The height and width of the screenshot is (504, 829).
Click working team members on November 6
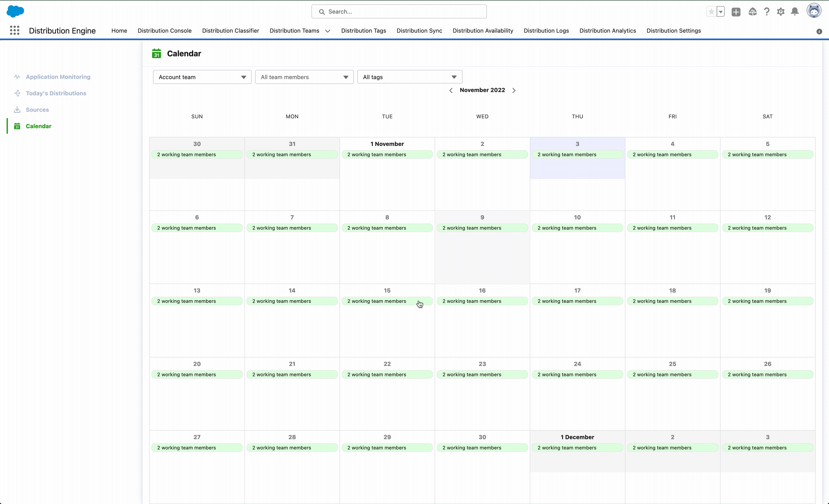point(197,228)
